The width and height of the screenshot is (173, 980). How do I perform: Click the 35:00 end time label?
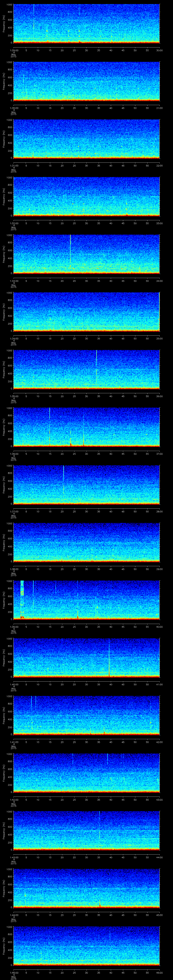[x=159, y=339]
